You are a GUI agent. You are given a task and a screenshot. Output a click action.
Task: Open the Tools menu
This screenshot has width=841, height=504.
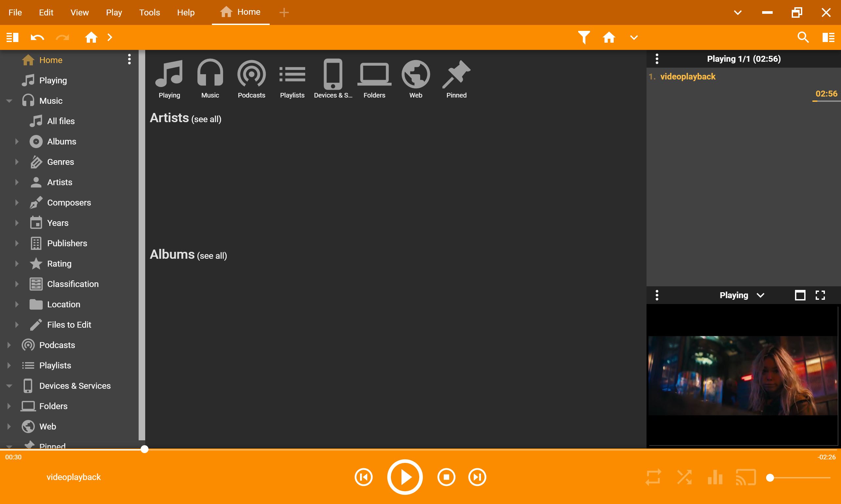[149, 12]
